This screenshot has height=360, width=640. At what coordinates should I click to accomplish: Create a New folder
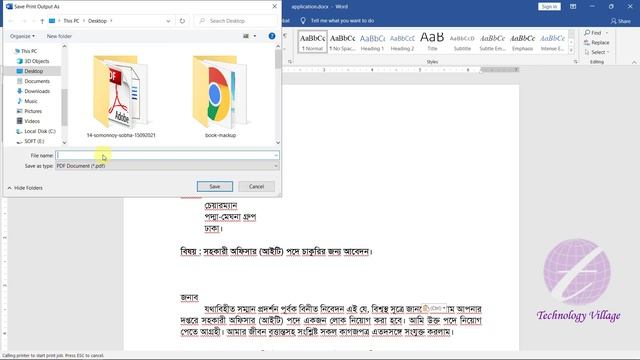59,36
